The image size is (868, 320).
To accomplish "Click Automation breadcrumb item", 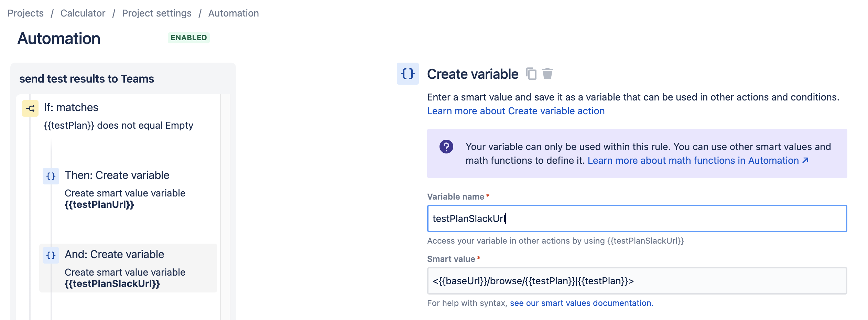I will pyautogui.click(x=234, y=13).
